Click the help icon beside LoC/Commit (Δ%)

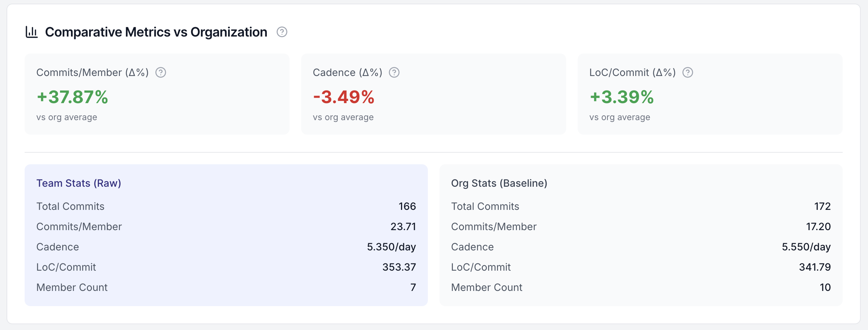coord(687,72)
